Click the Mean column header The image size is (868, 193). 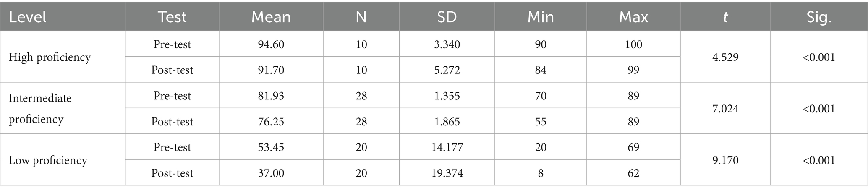pyautogui.click(x=271, y=17)
